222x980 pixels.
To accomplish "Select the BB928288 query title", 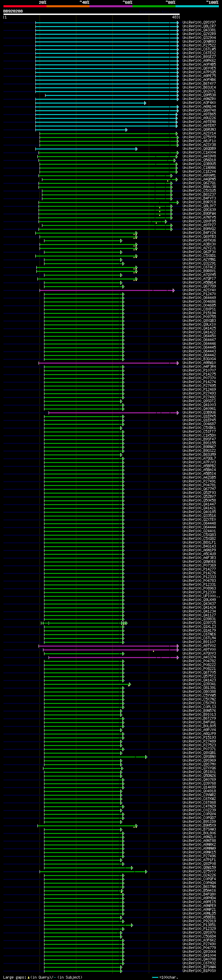I will pyautogui.click(x=13, y=11).
